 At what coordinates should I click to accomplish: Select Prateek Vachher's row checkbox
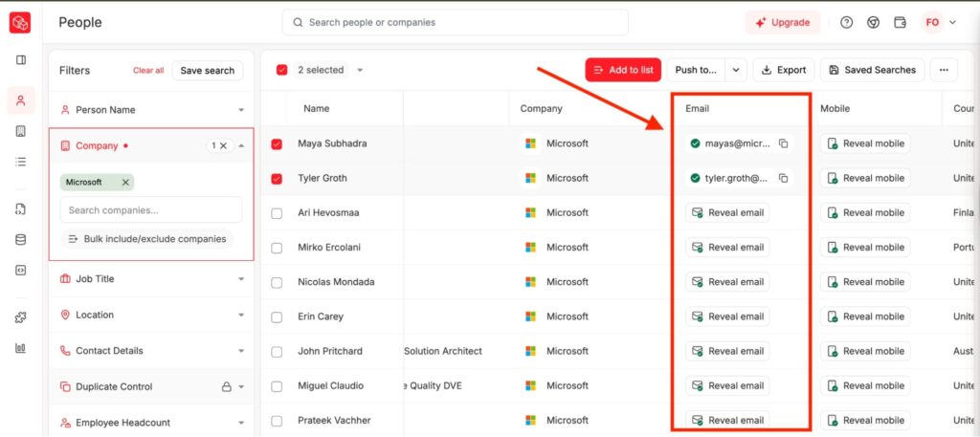point(277,421)
